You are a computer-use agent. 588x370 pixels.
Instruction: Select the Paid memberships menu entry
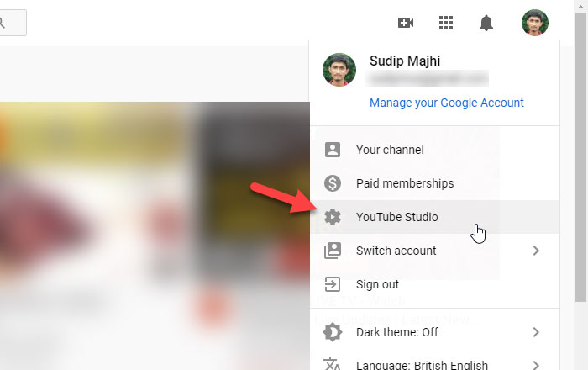pos(434,183)
